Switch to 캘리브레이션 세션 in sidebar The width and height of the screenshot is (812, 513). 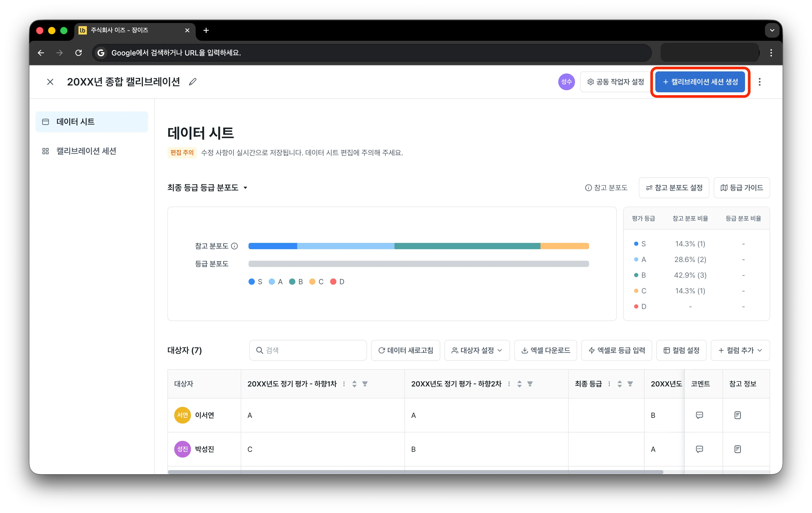coord(92,151)
